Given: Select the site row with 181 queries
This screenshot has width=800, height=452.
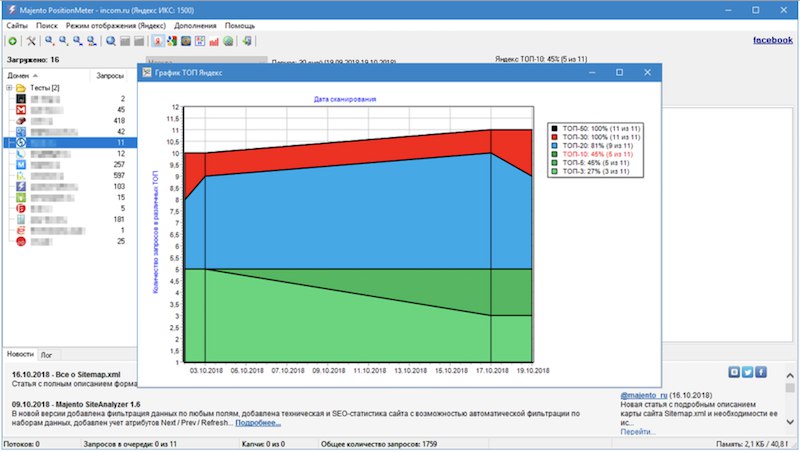Looking at the screenshot, I should click(x=70, y=219).
